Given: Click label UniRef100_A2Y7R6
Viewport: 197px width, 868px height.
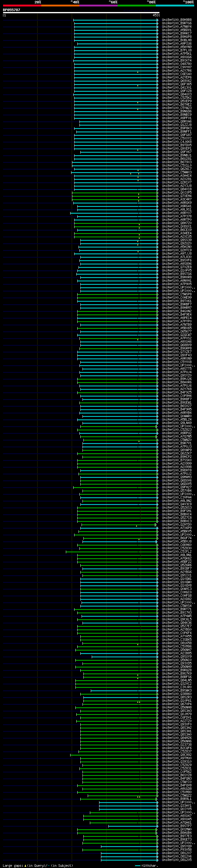Looking at the screenshot, I should click(x=177, y=71).
